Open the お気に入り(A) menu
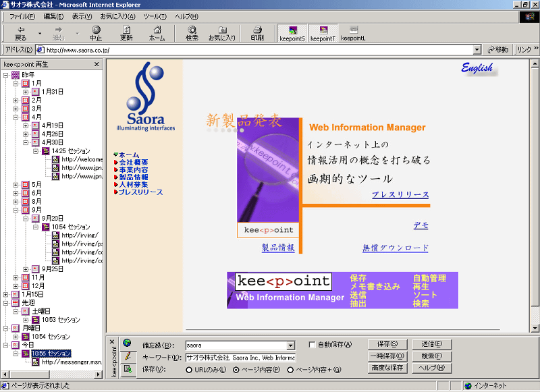540x392 pixels. [117, 16]
